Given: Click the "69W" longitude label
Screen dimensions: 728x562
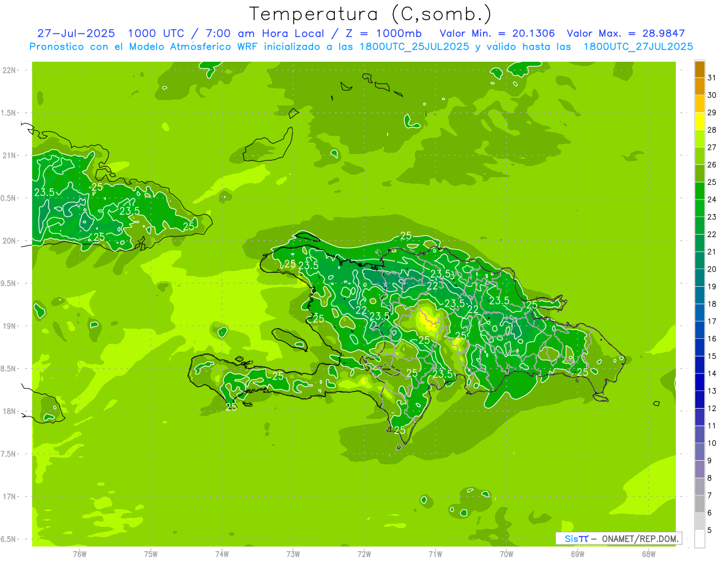Looking at the screenshot, I should tap(578, 554).
